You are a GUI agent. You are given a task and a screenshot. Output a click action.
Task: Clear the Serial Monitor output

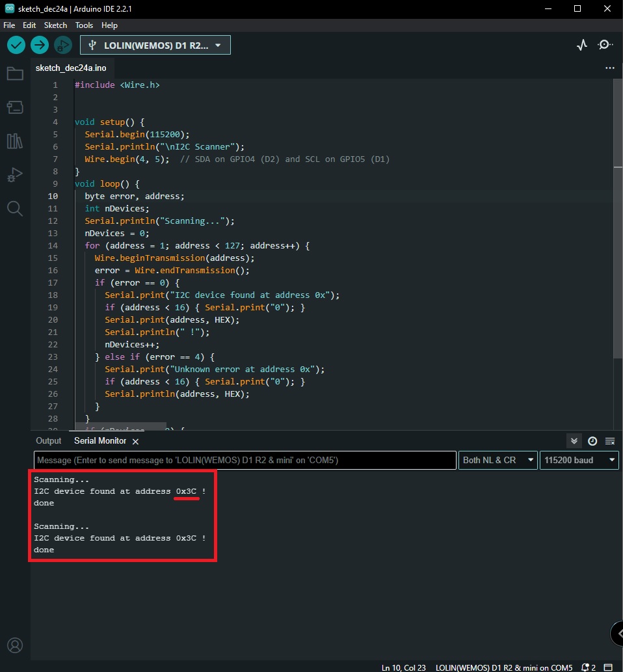(610, 441)
